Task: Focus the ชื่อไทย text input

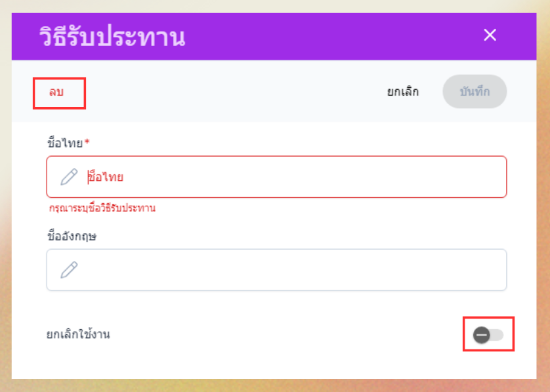Action: tap(295, 177)
